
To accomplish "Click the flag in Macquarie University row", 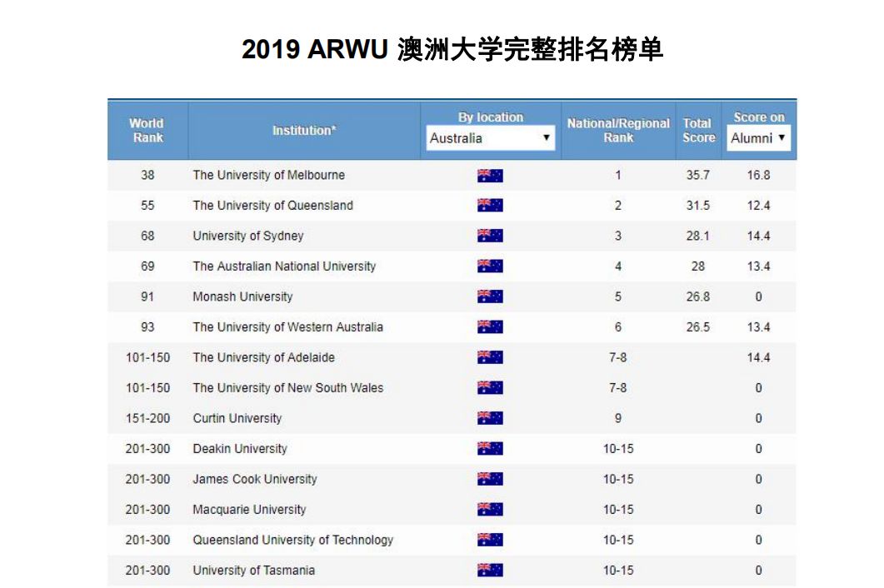I will (490, 510).
